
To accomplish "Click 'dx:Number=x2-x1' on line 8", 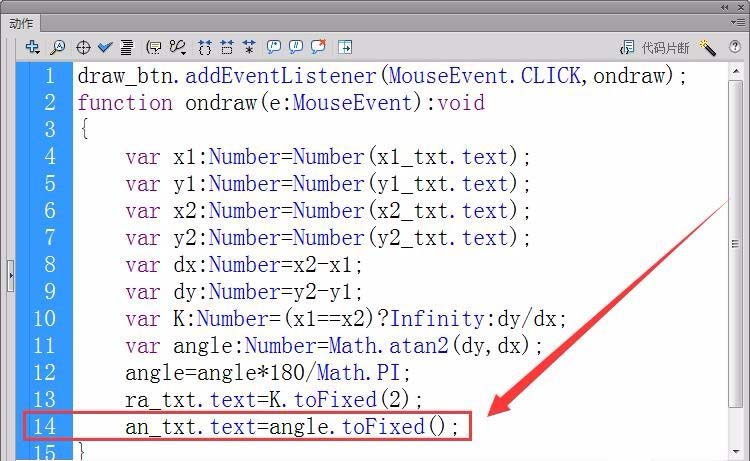I will pyautogui.click(x=263, y=265).
